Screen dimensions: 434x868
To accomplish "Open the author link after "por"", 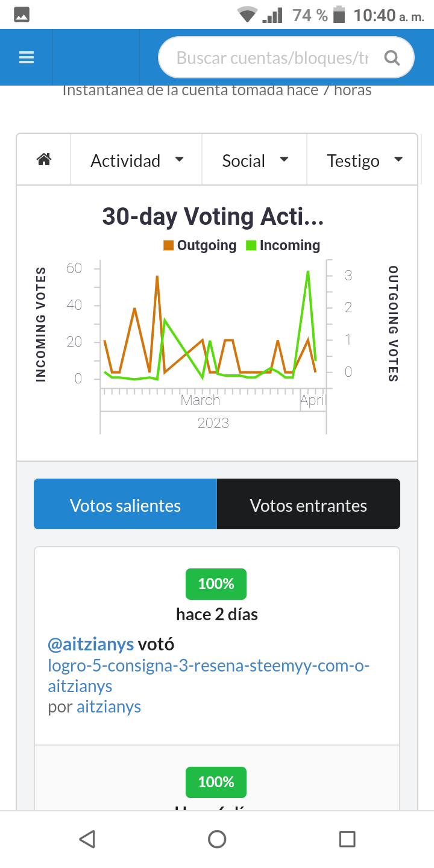I will 108,706.
